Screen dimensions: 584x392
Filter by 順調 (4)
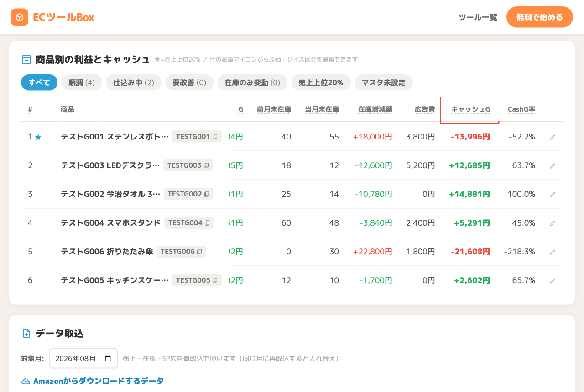(82, 83)
